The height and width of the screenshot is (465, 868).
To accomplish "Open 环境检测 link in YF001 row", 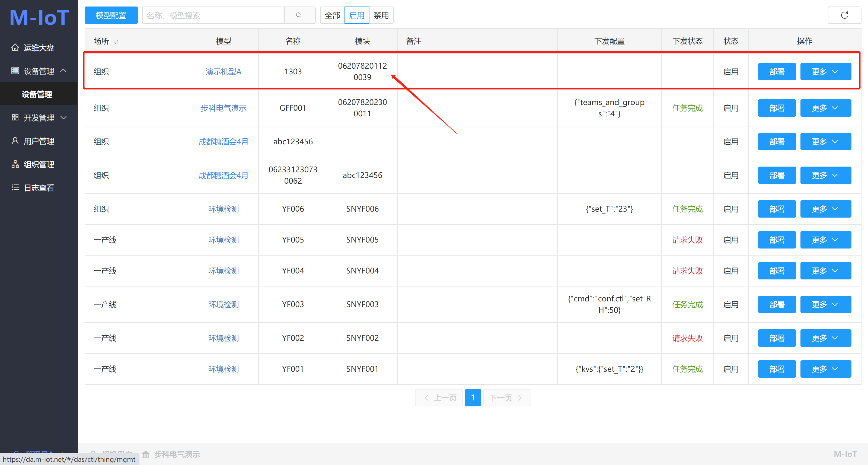I will point(224,369).
